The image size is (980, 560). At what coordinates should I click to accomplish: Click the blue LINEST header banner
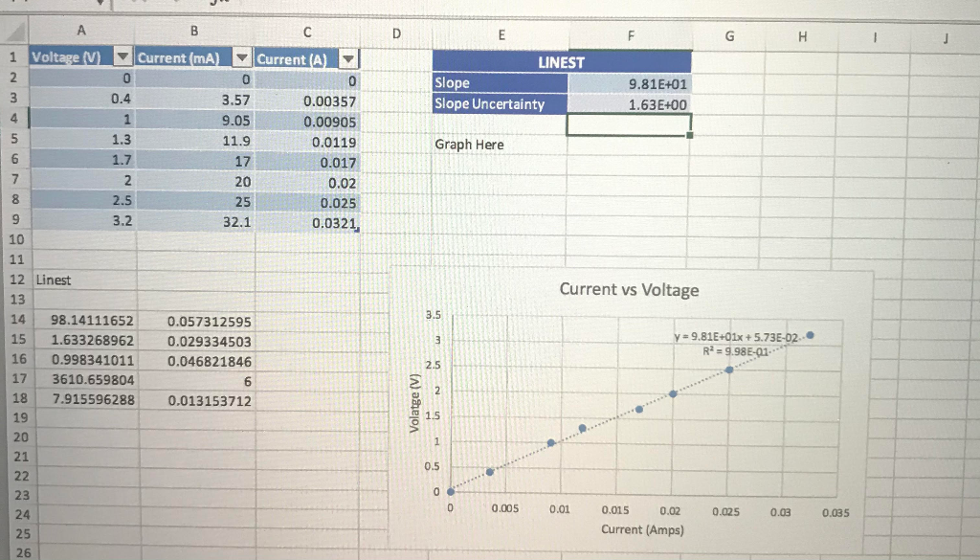[x=560, y=61]
